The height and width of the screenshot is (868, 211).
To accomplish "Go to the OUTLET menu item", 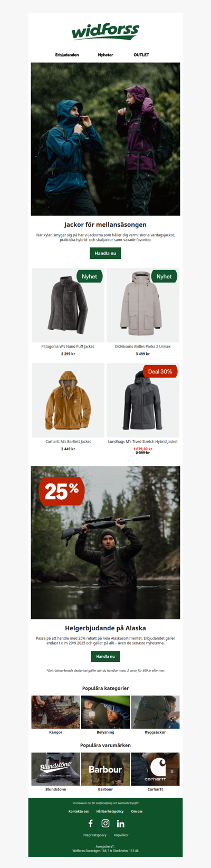I will (141, 55).
